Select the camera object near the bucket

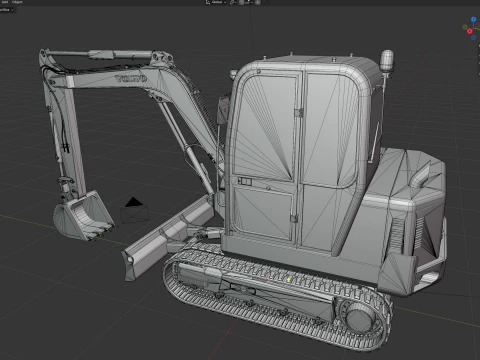pyautogui.click(x=135, y=211)
